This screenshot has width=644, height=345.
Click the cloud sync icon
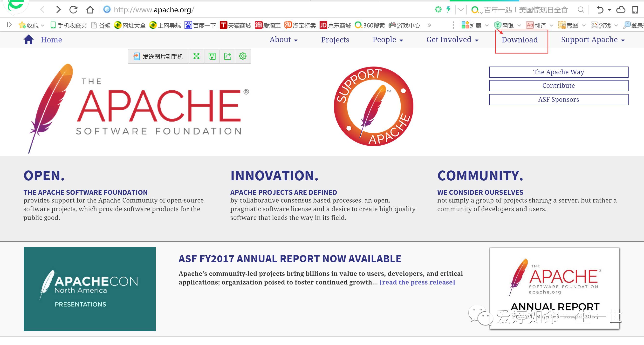(621, 10)
